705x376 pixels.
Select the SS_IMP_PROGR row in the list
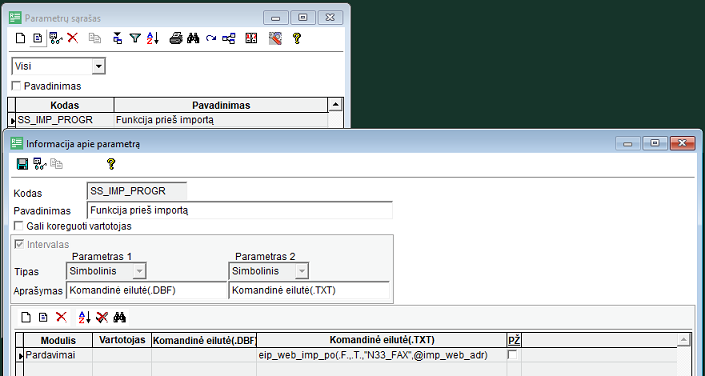[x=172, y=120]
